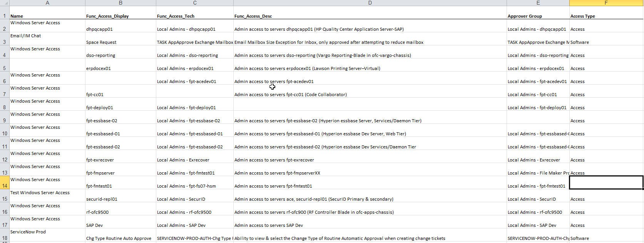This screenshot has width=644, height=243.
Task: Select approver cell Local Admins - SAP Dev
Action: (x=538, y=222)
